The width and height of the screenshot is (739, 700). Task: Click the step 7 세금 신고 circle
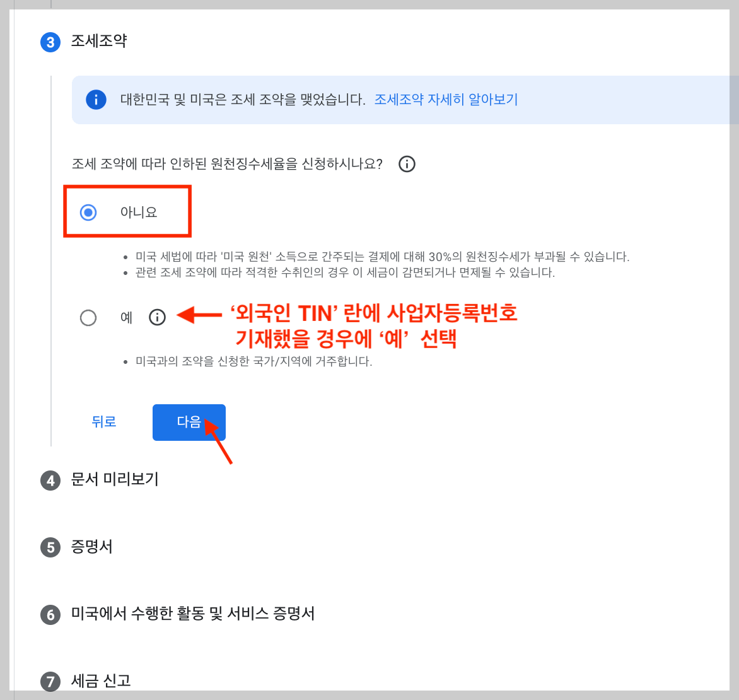[x=50, y=682]
